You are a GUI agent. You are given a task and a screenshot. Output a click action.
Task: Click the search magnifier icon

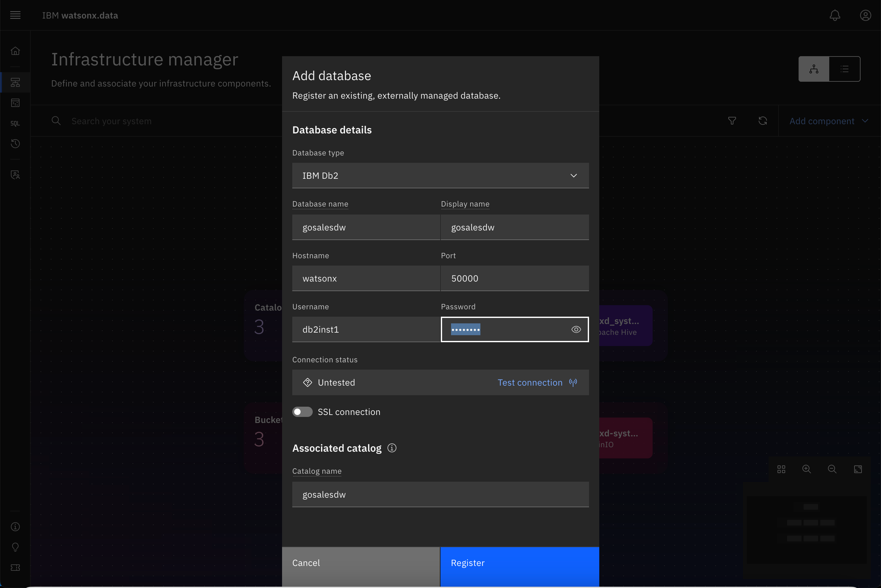[x=56, y=121]
